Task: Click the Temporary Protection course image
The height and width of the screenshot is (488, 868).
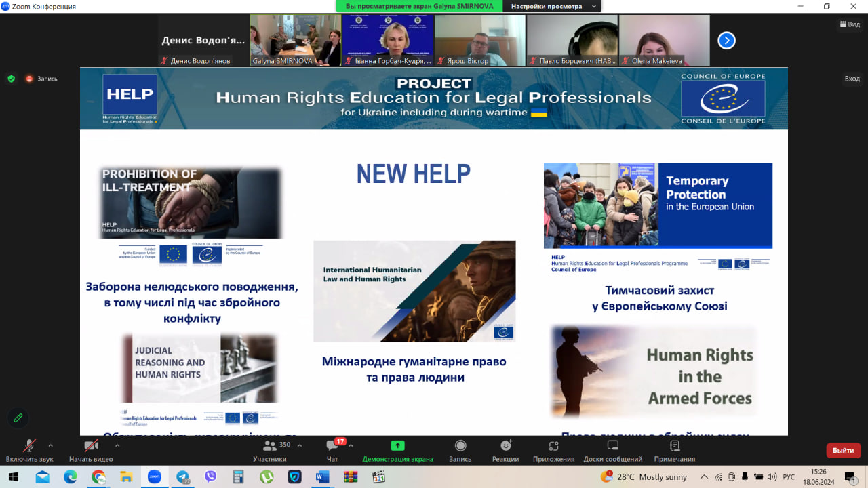Action: [658, 205]
